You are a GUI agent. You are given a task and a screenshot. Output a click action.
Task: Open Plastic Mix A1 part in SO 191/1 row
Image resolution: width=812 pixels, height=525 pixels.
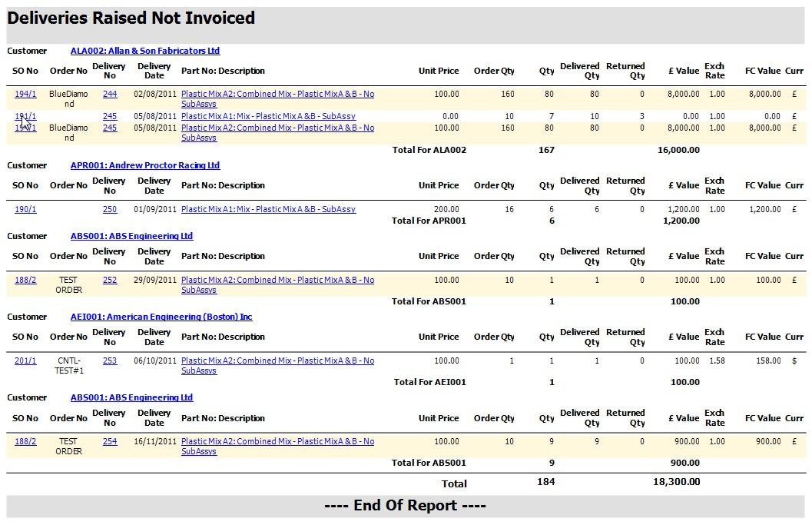(268, 117)
